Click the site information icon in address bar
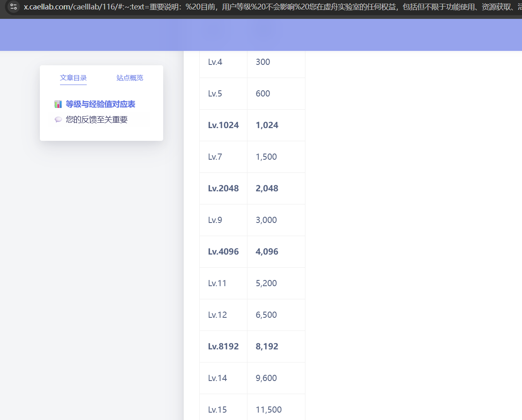Image resolution: width=522 pixels, height=420 pixels. [x=14, y=7]
